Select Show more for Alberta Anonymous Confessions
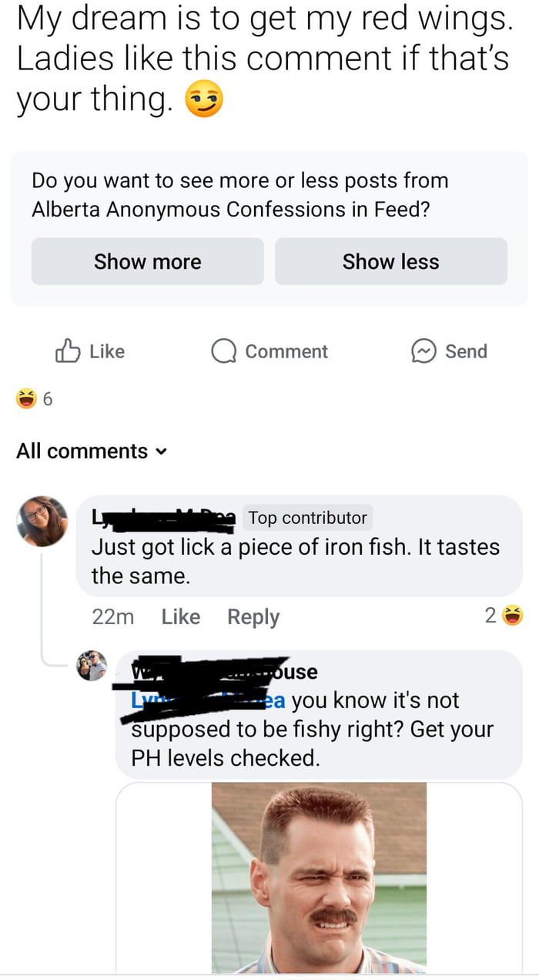539x980 pixels. (147, 262)
